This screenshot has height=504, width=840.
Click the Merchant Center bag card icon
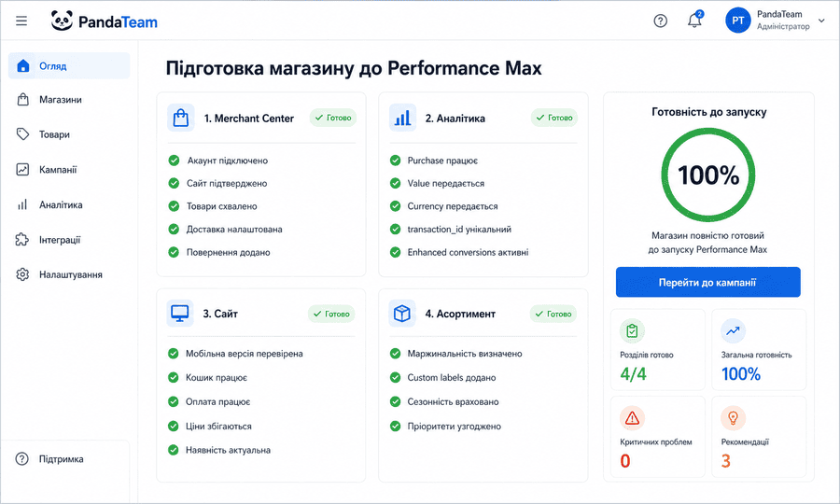point(181,118)
